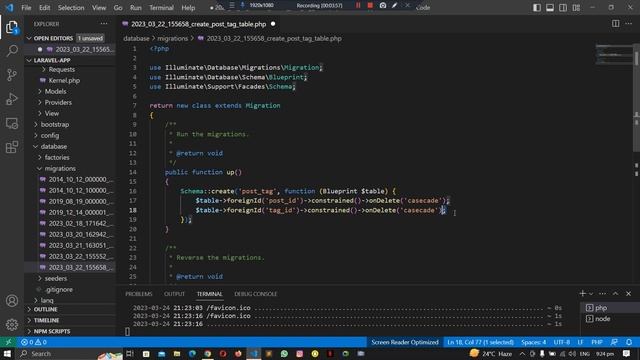This screenshot has width=640, height=360.
Task: Toggle Secondary Side Bar layout icon
Action: tap(563, 7)
